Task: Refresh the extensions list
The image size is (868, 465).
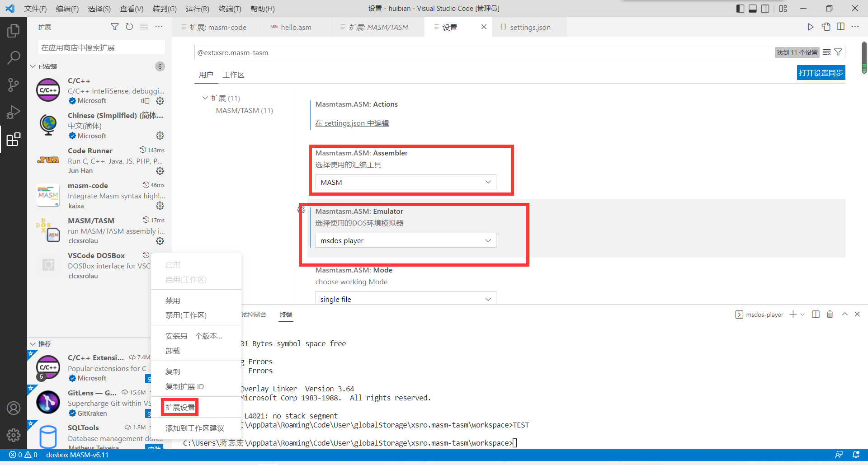Action: coord(129,27)
